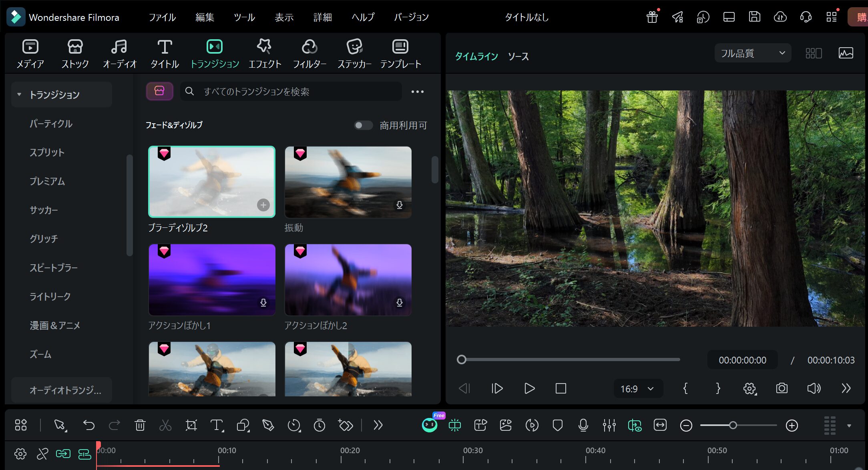Image resolution: width=868 pixels, height=470 pixels.
Task: Open the apps grid icon in top bar
Action: point(832,17)
